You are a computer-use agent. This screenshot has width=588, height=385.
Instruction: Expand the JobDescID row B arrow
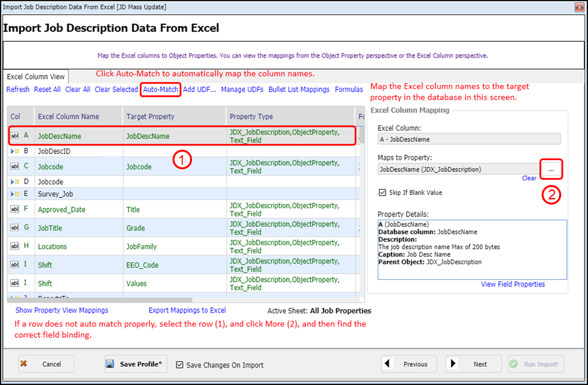pos(12,151)
